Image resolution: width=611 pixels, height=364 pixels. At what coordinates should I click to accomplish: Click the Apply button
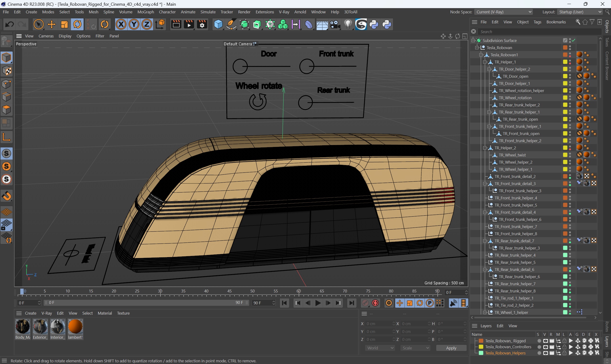[451, 348]
